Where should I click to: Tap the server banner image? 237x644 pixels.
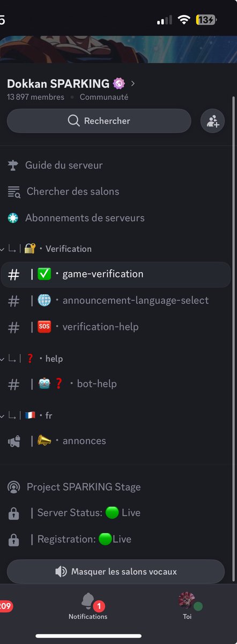118,49
